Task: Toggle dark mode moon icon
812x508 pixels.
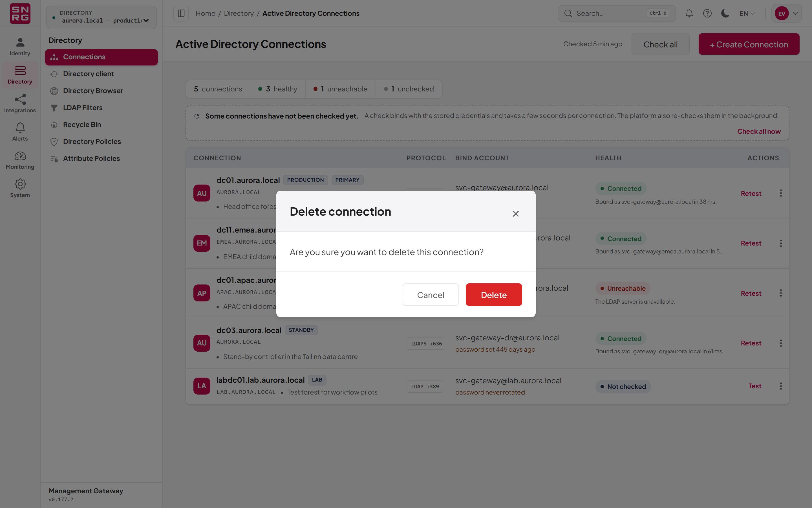Action: tap(725, 14)
